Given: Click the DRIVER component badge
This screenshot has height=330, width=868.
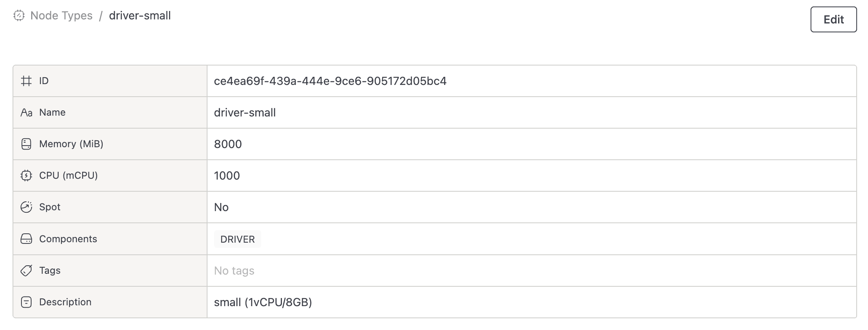Looking at the screenshot, I should [237, 239].
